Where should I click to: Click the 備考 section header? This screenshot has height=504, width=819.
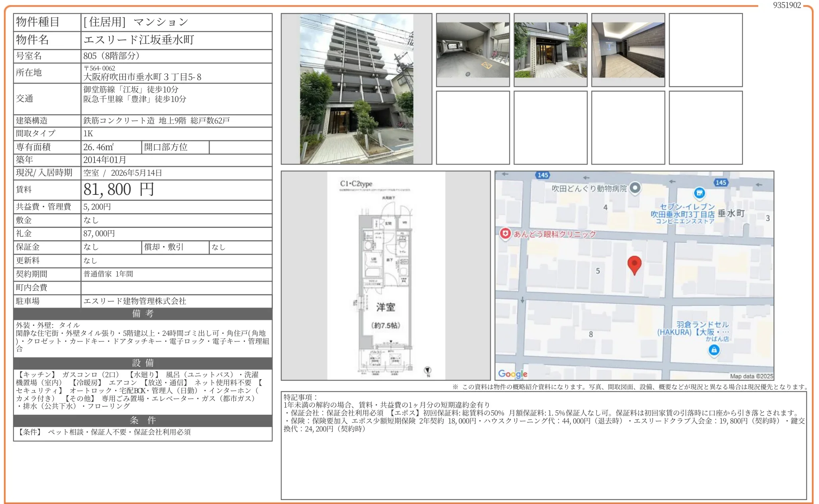pyautogui.click(x=143, y=314)
